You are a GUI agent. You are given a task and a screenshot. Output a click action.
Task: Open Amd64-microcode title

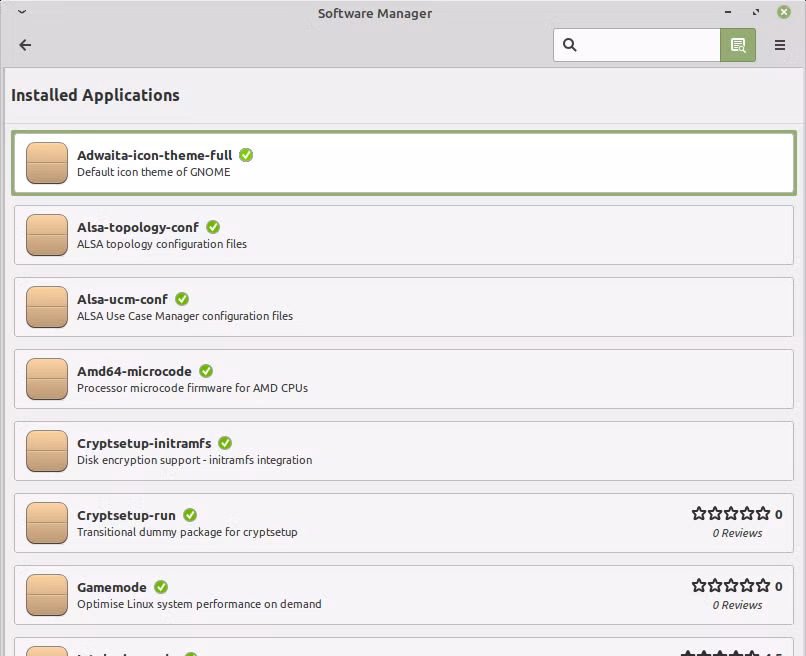point(134,371)
